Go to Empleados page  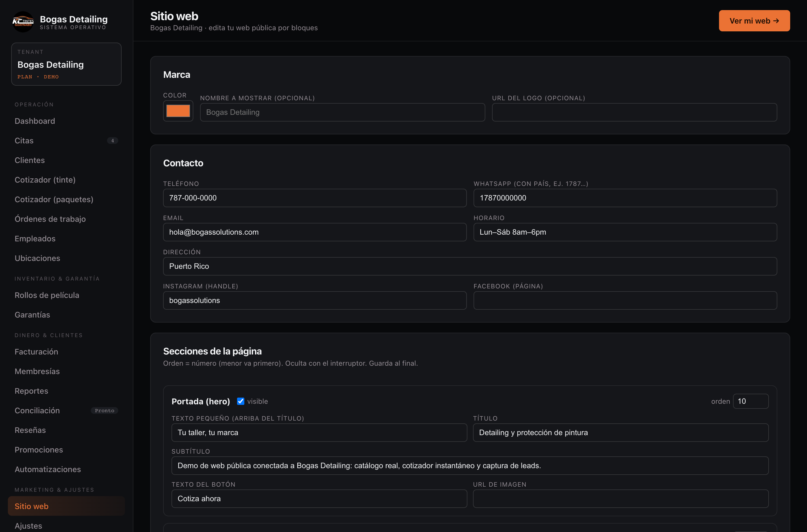click(66, 239)
